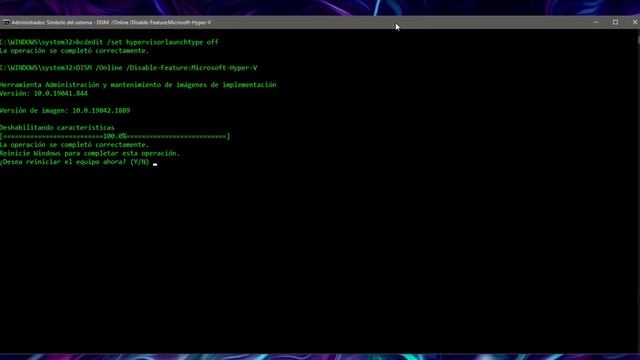Click the 'Versión de imagen: 10.0.19042.1889' line
Viewport: 640px width, 360px height.
coord(65,111)
